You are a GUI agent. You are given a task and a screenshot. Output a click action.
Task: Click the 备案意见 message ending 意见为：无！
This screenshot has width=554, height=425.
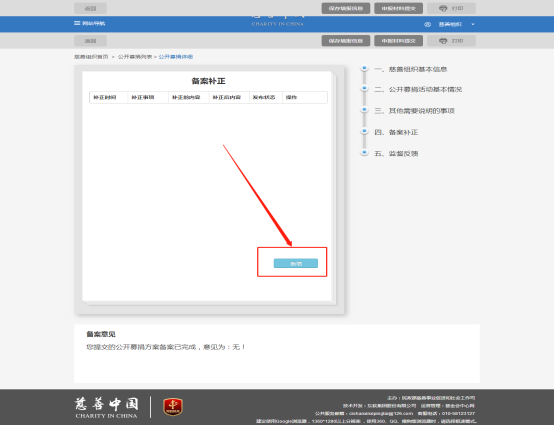click(x=166, y=347)
